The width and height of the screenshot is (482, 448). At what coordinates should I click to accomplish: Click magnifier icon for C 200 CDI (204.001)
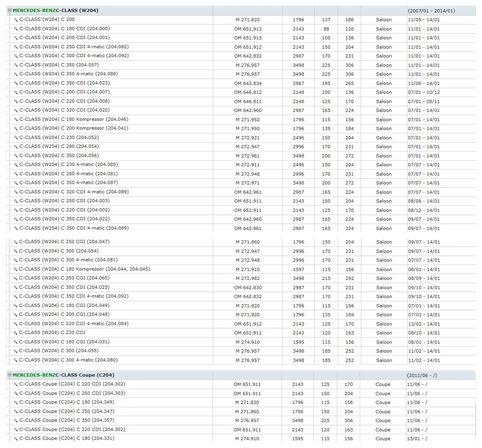[x=16, y=38]
